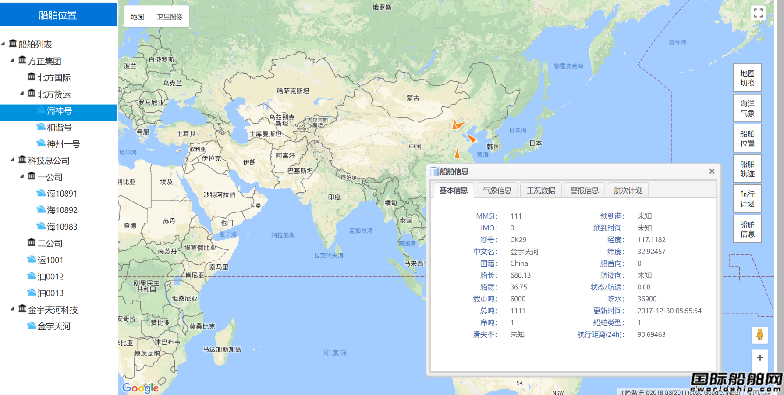Switch to the 气象信息 tab

click(x=496, y=190)
